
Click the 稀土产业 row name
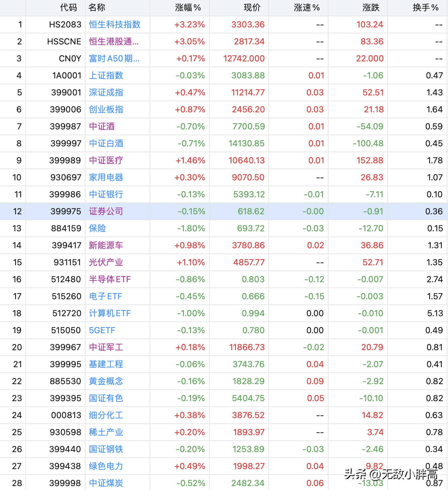(x=106, y=432)
